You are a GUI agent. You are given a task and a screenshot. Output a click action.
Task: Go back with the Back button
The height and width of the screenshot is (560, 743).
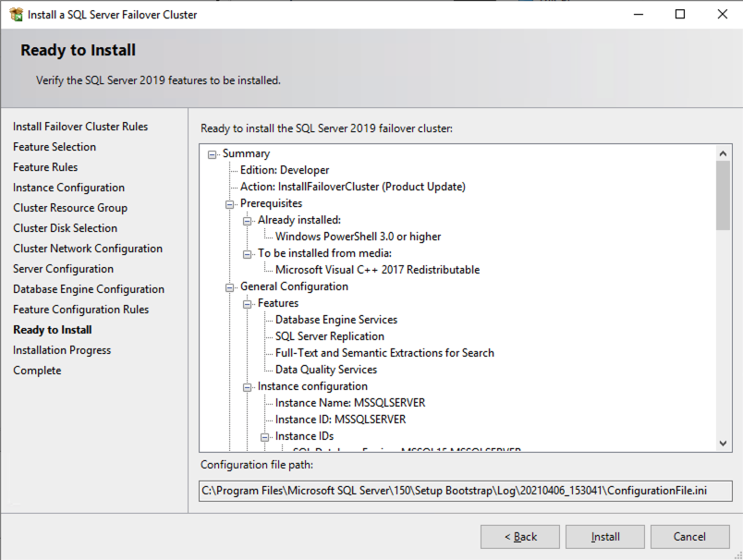[x=519, y=537]
